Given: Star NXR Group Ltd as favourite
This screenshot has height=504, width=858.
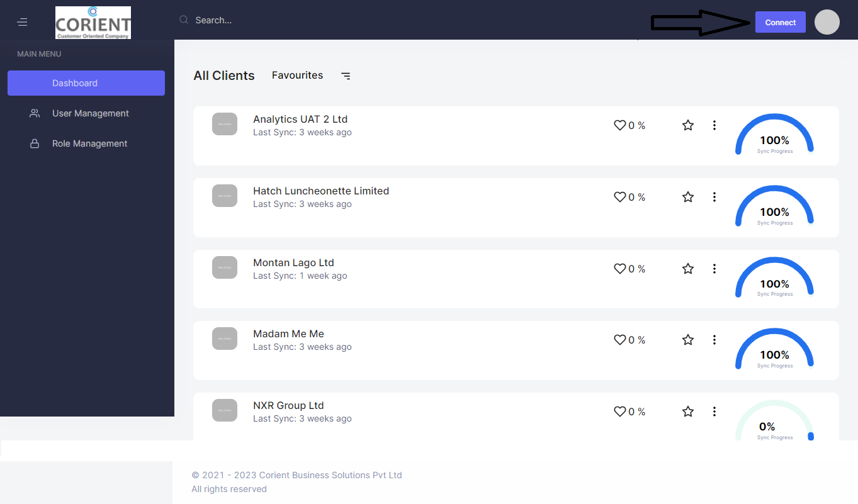Looking at the screenshot, I should (x=688, y=412).
